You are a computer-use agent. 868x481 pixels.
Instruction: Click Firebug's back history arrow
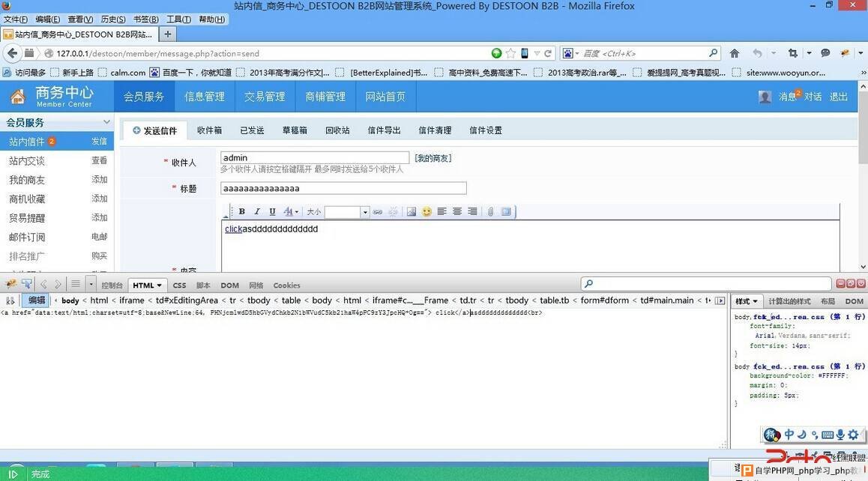point(43,285)
